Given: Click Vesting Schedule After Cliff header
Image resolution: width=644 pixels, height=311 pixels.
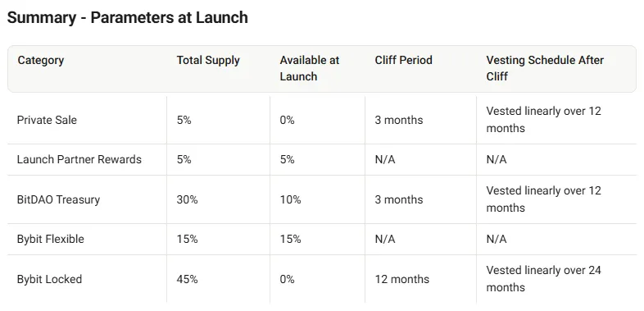Looking at the screenshot, I should [545, 68].
